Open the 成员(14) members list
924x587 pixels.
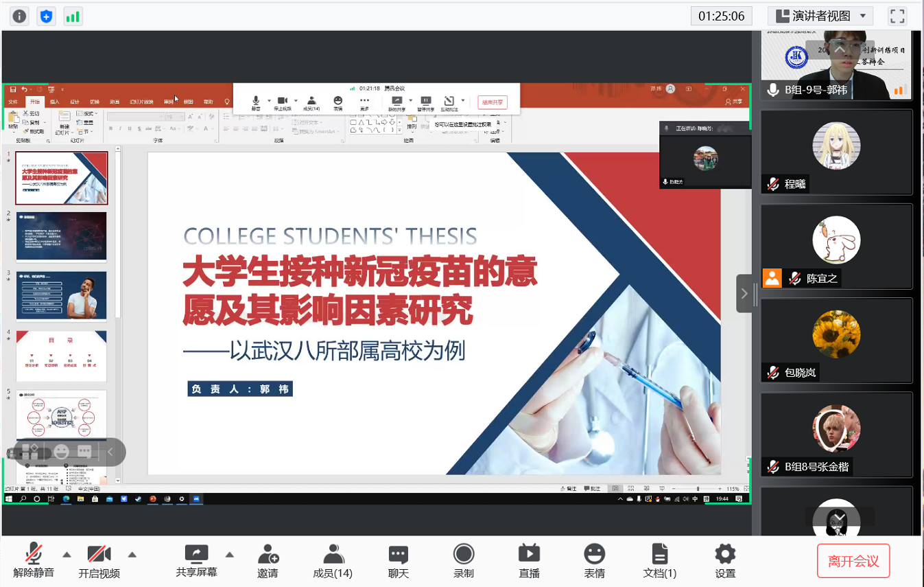pos(333,560)
